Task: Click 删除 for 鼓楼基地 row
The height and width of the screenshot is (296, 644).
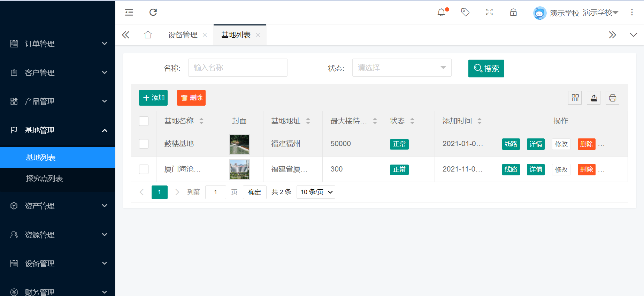Action: click(586, 144)
